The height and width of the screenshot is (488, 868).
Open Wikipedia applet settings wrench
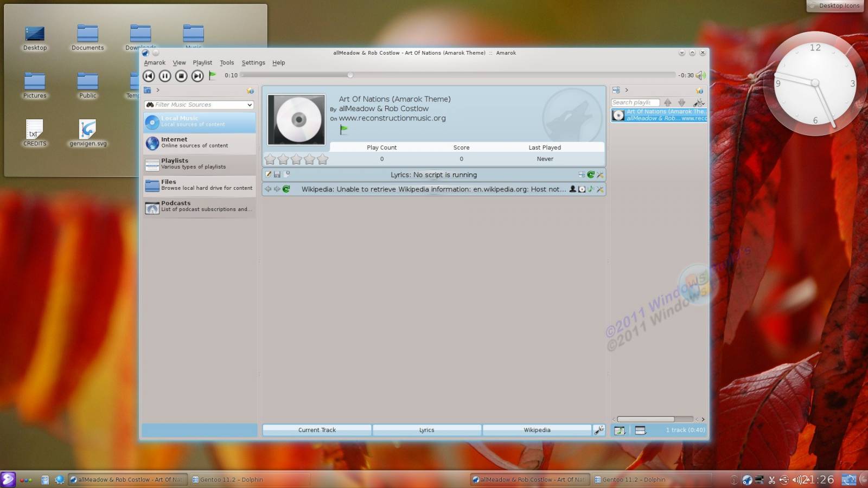(600, 189)
